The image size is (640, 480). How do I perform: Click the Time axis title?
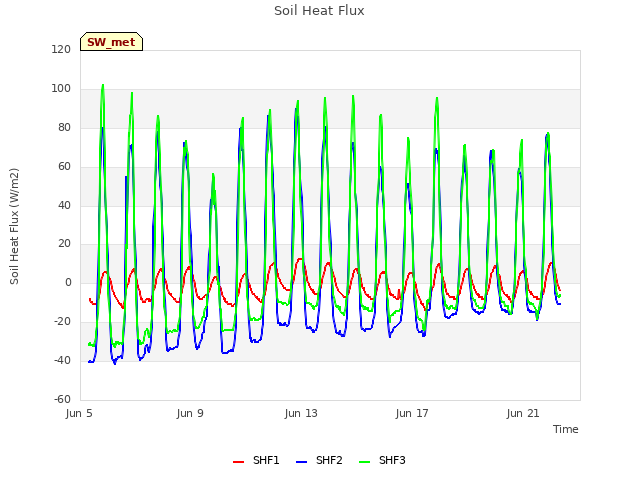(x=566, y=429)
